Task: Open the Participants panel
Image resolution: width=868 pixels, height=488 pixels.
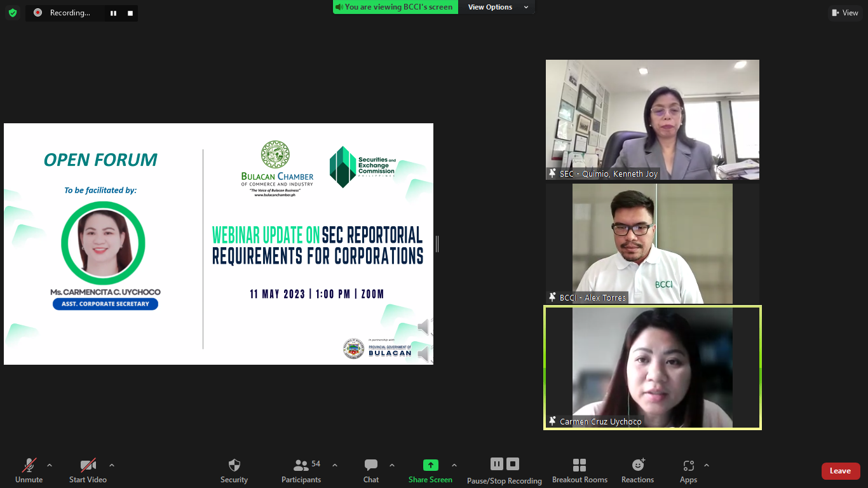Action: (302, 471)
